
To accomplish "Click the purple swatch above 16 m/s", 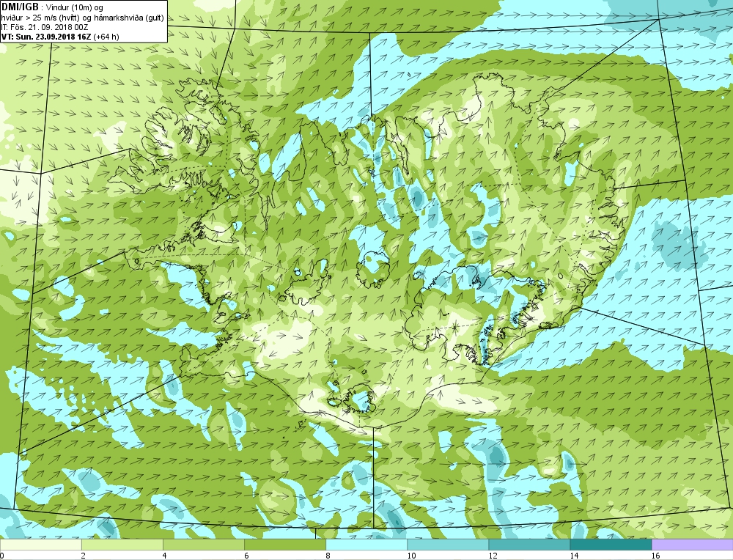I will pos(693,545).
